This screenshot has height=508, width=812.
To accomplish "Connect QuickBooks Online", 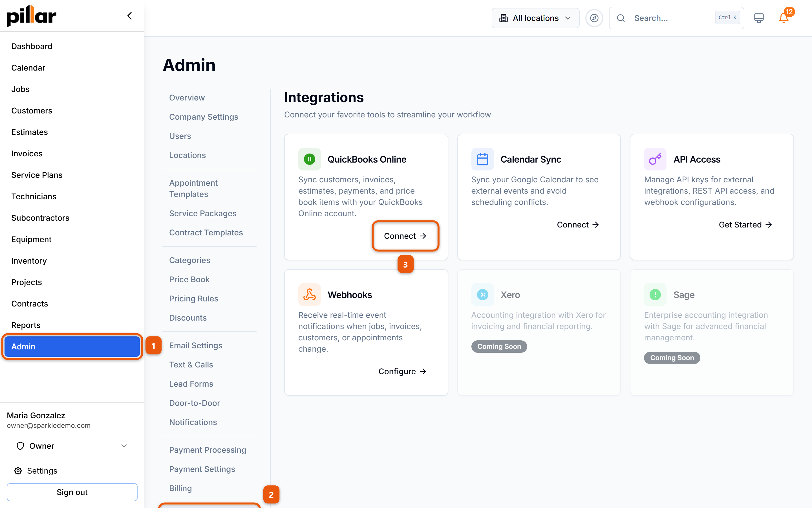I will pos(405,236).
